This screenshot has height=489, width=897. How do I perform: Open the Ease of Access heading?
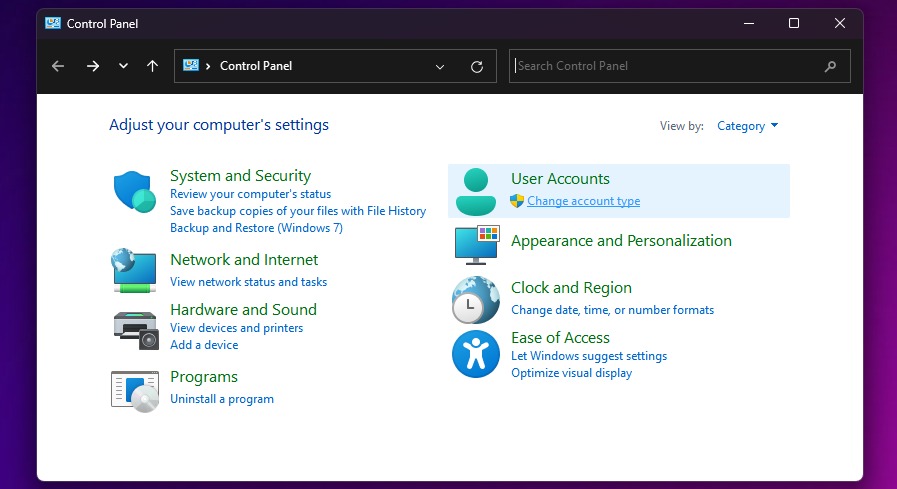pos(560,337)
